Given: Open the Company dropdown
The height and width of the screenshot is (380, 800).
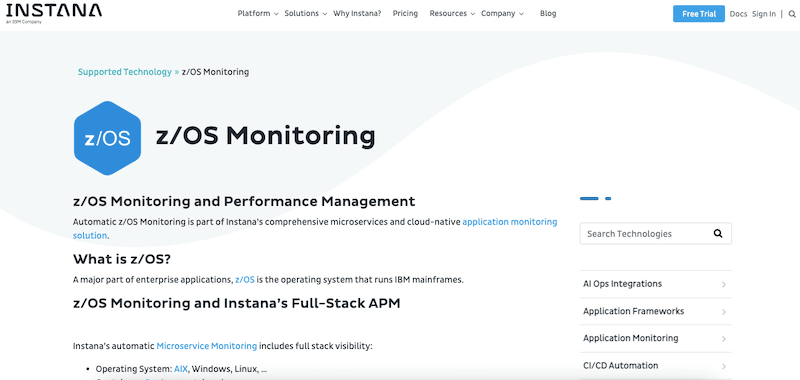Looking at the screenshot, I should [x=502, y=14].
